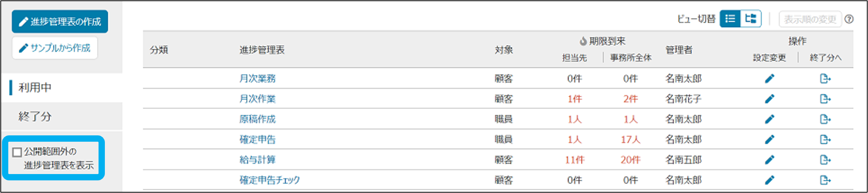Image resolution: width=868 pixels, height=193 pixels.
Task: Select the 終了分 sidebar tab
Action: coord(35,117)
